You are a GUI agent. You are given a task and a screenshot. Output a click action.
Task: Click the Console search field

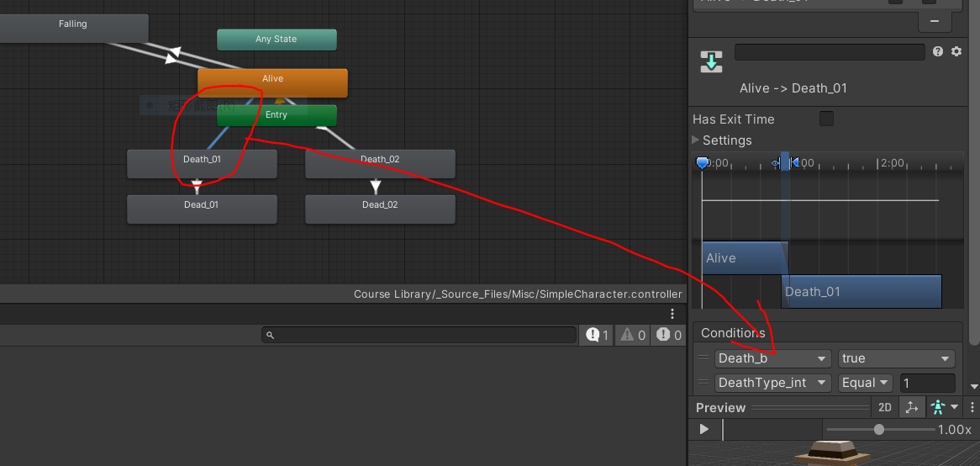point(419,336)
